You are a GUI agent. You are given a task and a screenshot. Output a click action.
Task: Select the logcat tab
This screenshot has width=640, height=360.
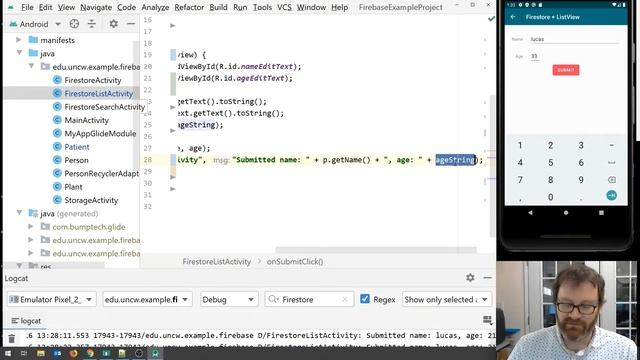coord(26,321)
